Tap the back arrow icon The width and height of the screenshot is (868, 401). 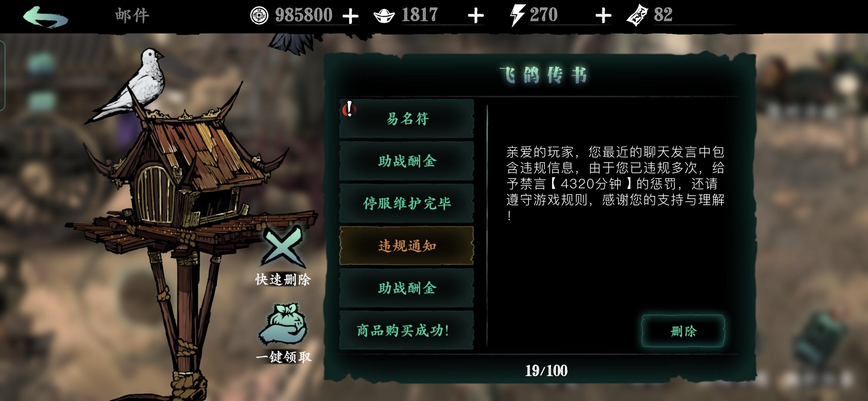45,17
